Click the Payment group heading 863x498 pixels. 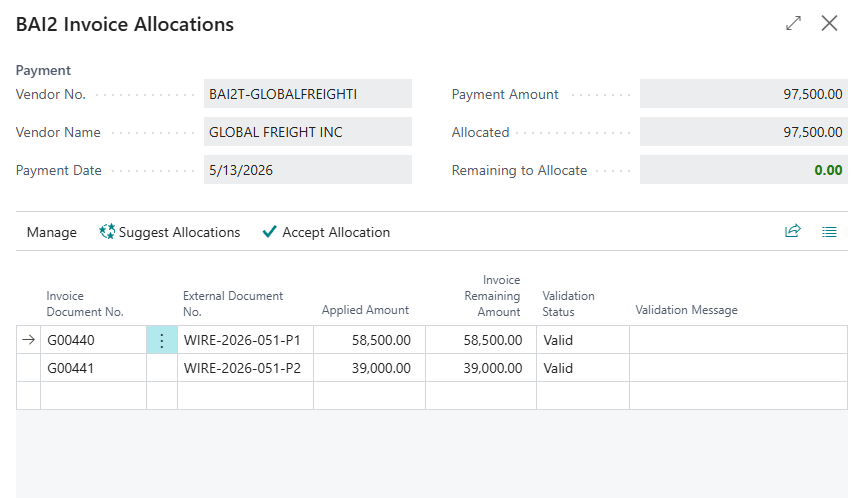point(43,70)
